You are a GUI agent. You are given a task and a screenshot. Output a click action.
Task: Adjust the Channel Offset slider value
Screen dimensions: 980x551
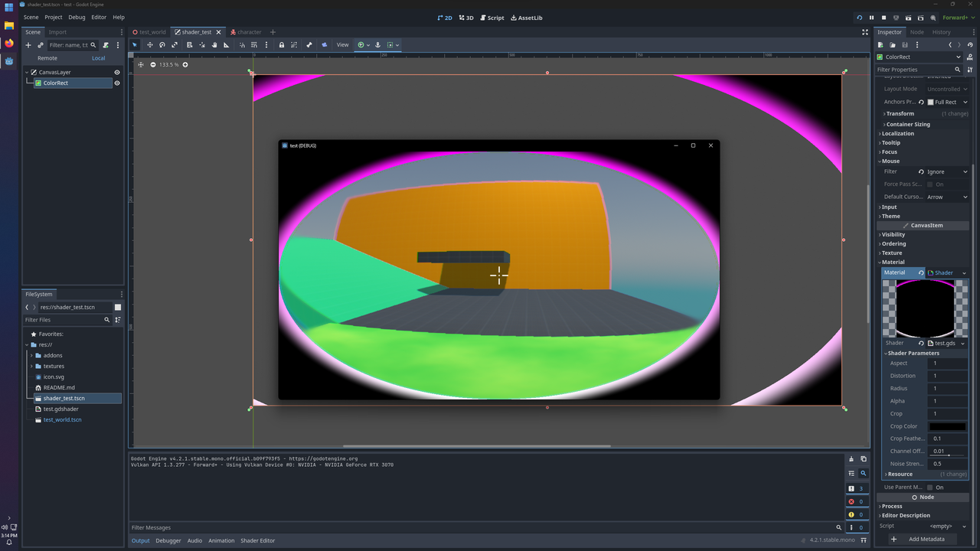pos(948,452)
